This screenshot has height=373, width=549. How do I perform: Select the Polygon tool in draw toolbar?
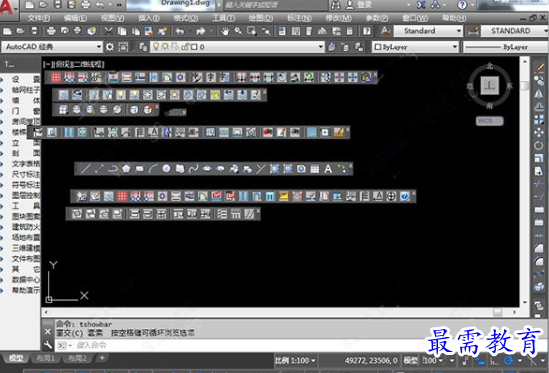(x=126, y=169)
